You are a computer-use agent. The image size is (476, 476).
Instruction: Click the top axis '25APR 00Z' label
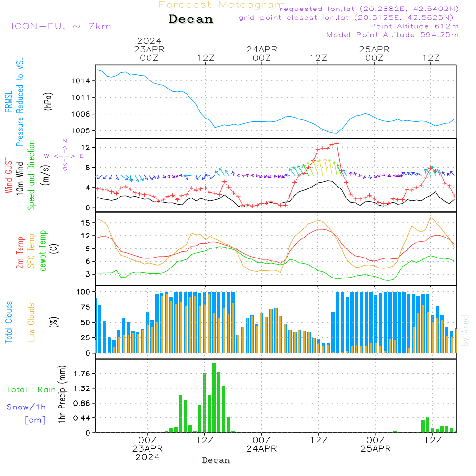(x=374, y=53)
